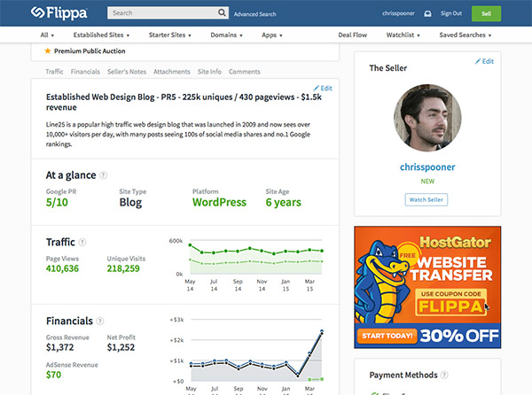Open the Traffic help icon
Image resolution: width=532 pixels, height=395 pixels.
point(82,242)
